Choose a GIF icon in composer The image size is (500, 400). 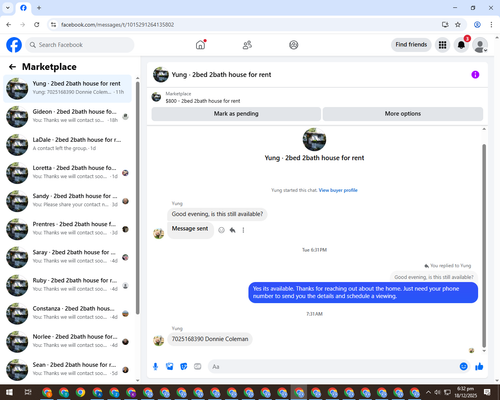click(x=198, y=367)
